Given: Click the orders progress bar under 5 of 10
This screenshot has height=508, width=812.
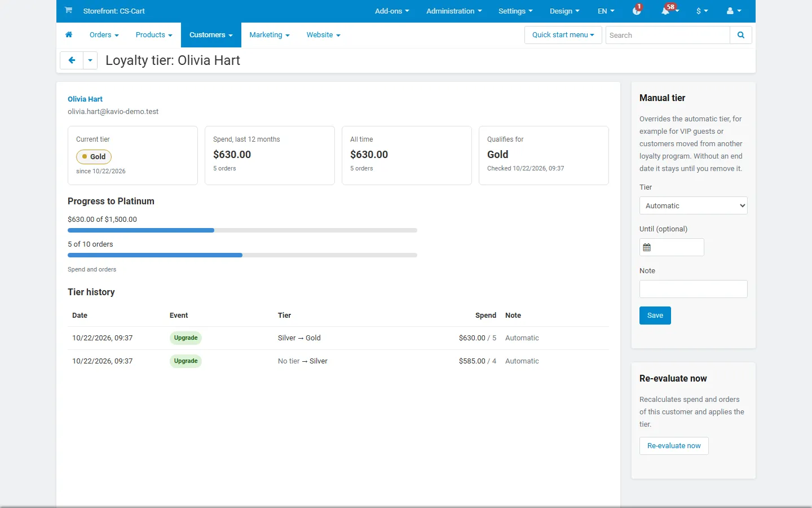Looking at the screenshot, I should point(242,255).
